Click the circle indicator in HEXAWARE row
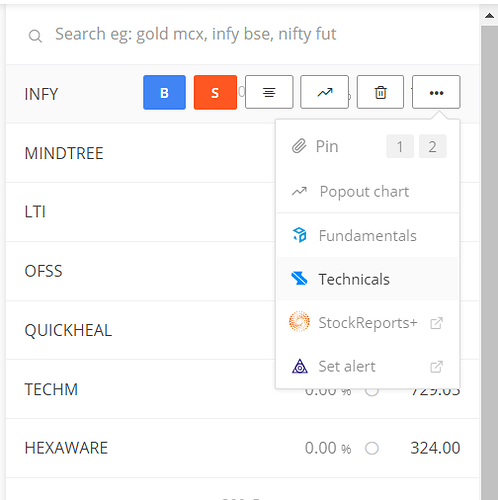The width and height of the screenshot is (498, 500). coord(372,448)
